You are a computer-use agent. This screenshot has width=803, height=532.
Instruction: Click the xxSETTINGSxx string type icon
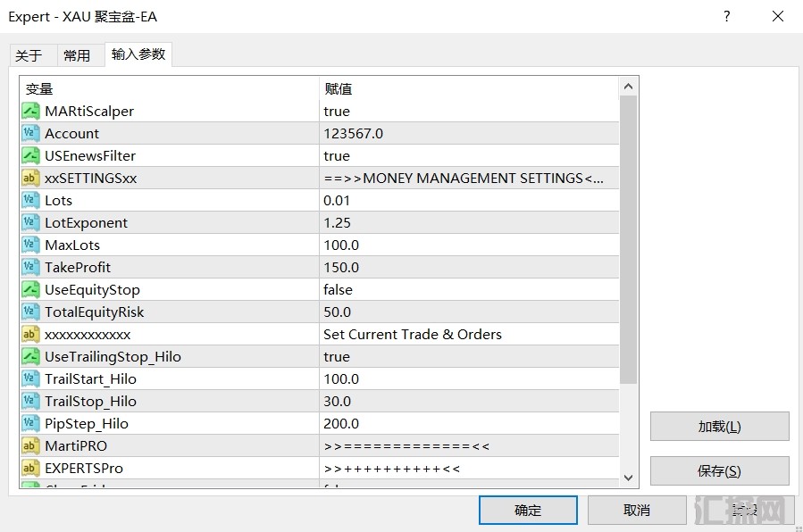tap(30, 178)
